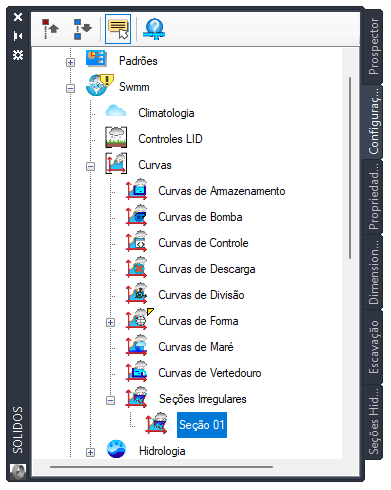Click the collapse tree toolbar icon

pyautogui.click(x=50, y=29)
